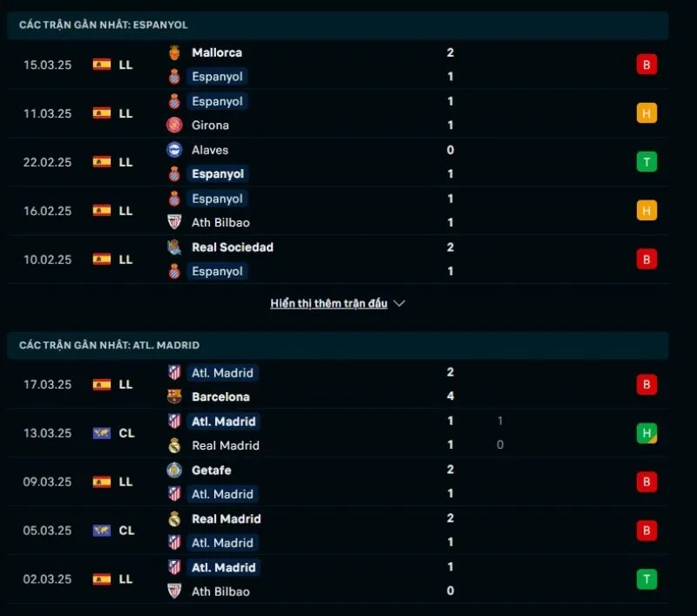Click half-green H badge for Real Madrid match
This screenshot has height=616, width=697.
[x=646, y=433]
